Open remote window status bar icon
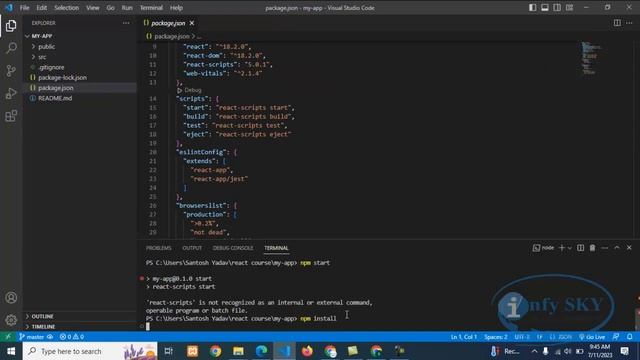The width and height of the screenshot is (640, 360). point(8,337)
